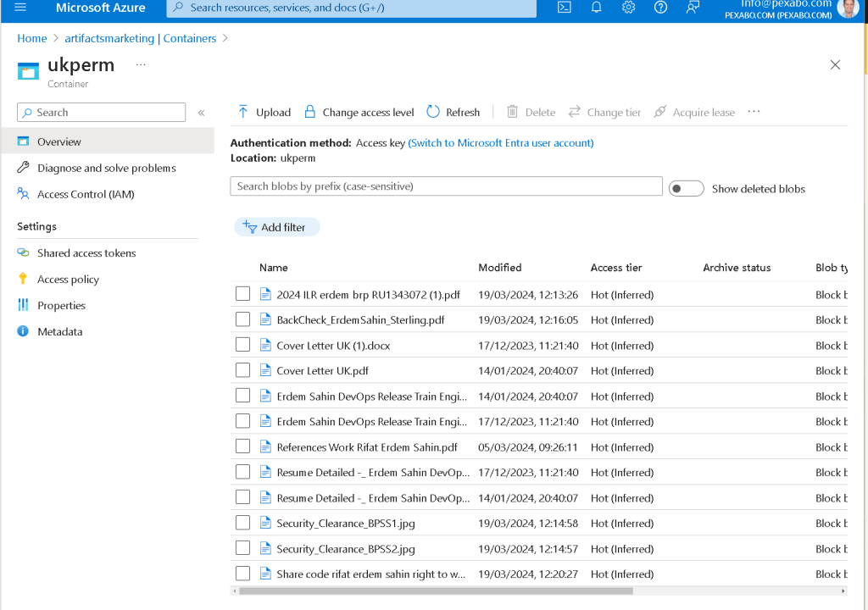The image size is (868, 610).
Task: Check the Cover Letter UK.pdf checkbox
Action: coord(242,370)
